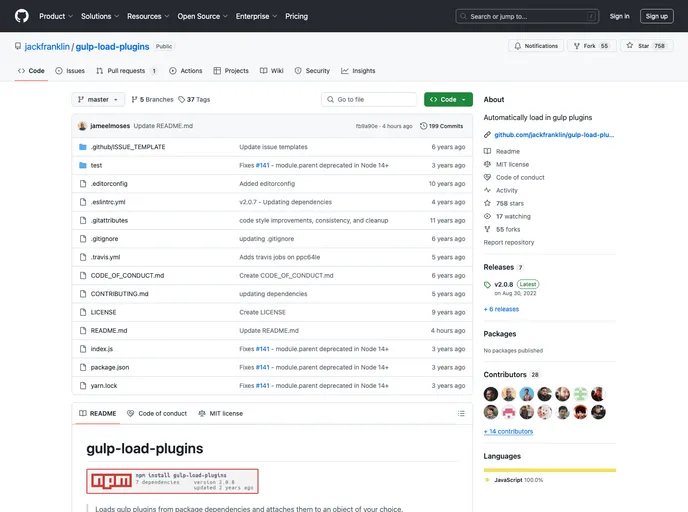Click the .github/ISSUE_TEMPLATE folder icon
The height and width of the screenshot is (512, 688).
click(x=82, y=147)
